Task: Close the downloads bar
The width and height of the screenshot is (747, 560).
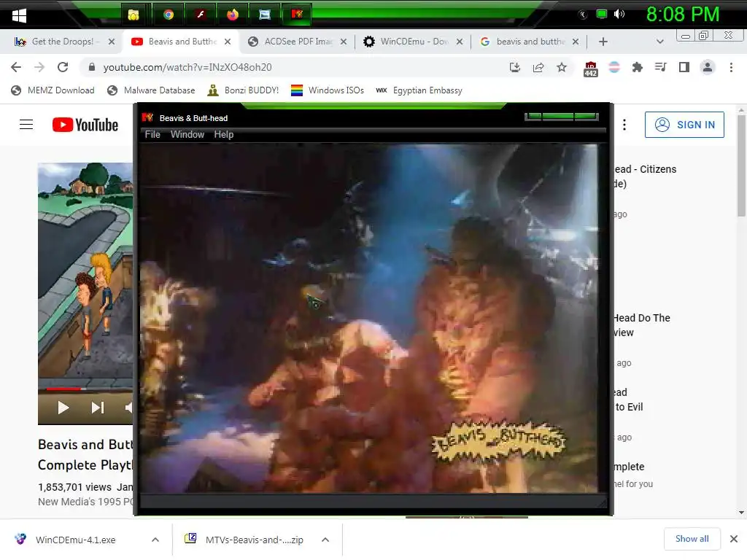Action: click(x=734, y=539)
